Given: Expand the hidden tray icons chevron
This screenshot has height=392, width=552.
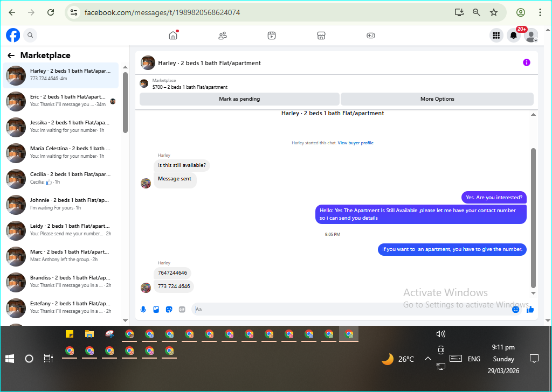Looking at the screenshot, I should click(427, 359).
